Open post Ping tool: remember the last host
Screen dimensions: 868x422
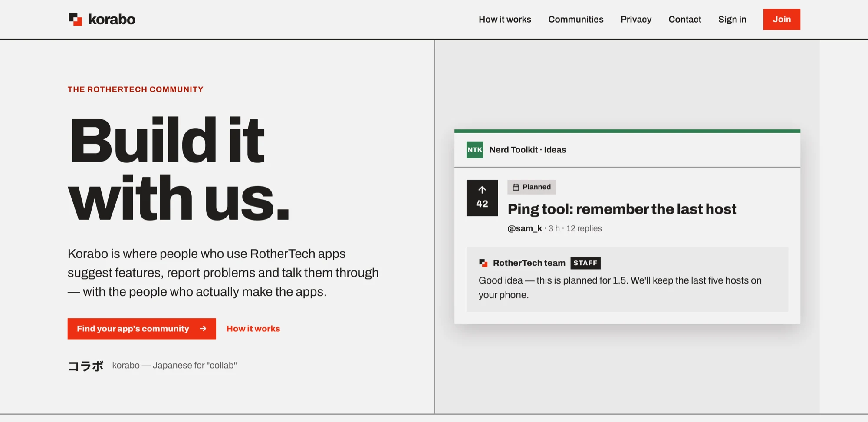pos(622,209)
